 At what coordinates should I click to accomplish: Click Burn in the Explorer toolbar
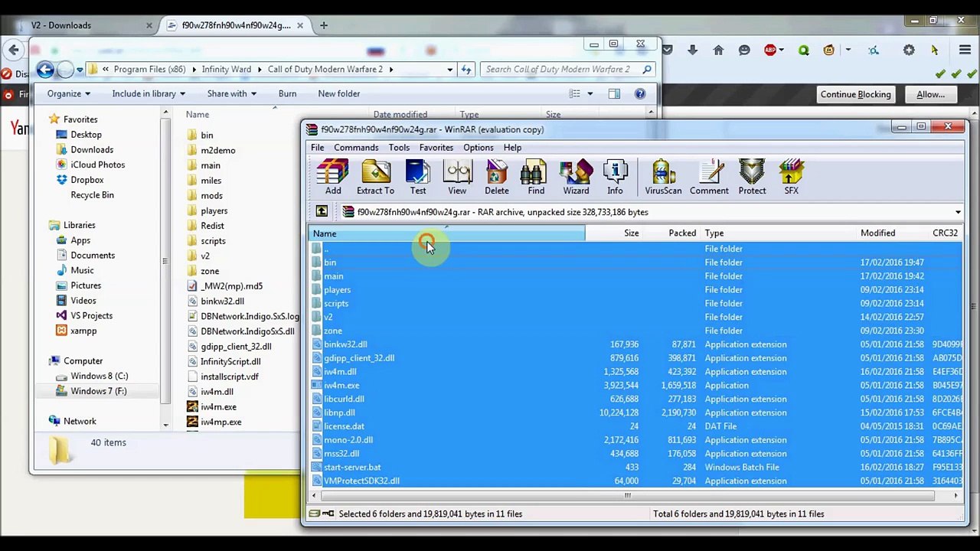pos(287,93)
